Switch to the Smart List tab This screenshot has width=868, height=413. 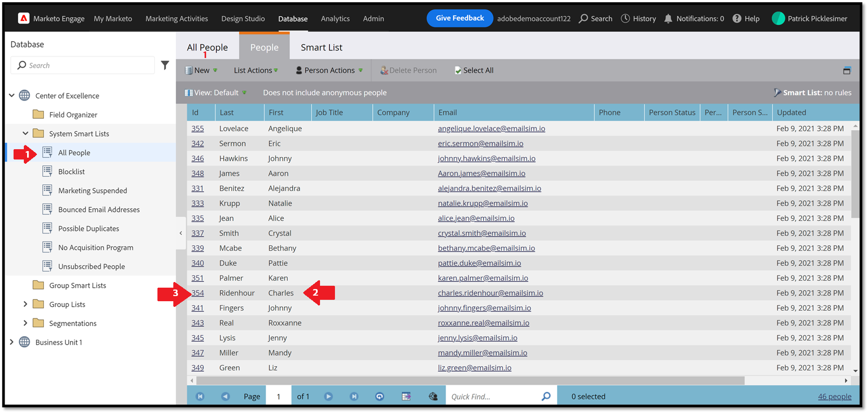click(321, 47)
